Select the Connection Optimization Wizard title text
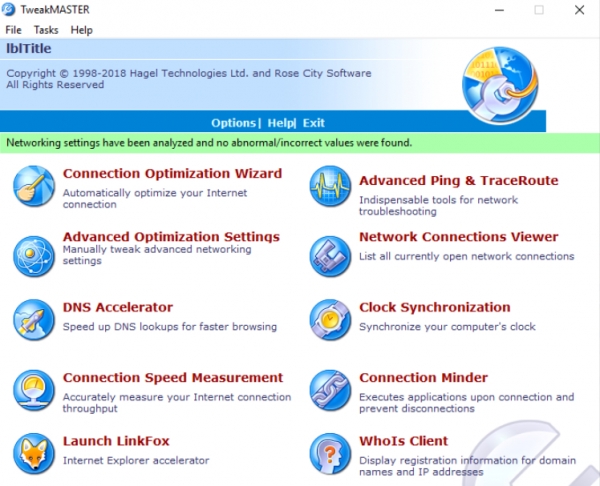The image size is (600, 486). click(172, 174)
